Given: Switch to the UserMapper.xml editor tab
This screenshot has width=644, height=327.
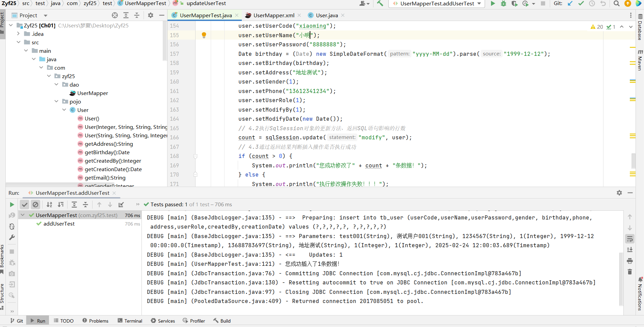Looking at the screenshot, I should (x=274, y=15).
